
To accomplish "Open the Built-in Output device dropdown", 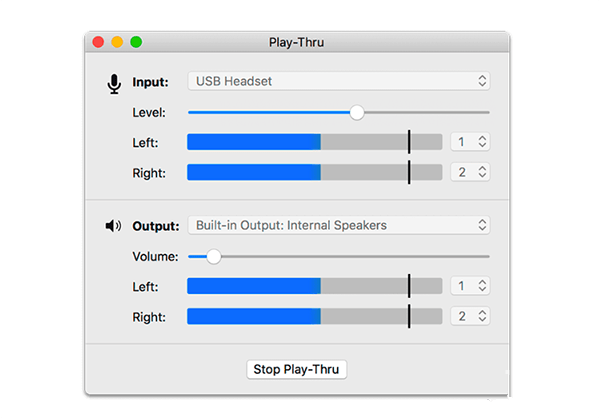I will 338,225.
